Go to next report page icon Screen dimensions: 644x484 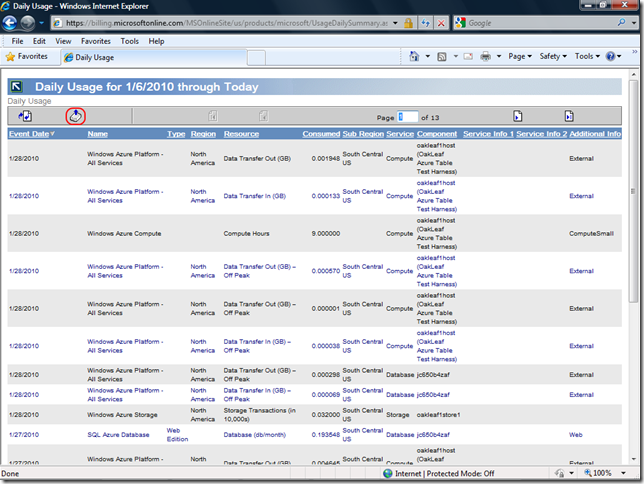[518, 116]
